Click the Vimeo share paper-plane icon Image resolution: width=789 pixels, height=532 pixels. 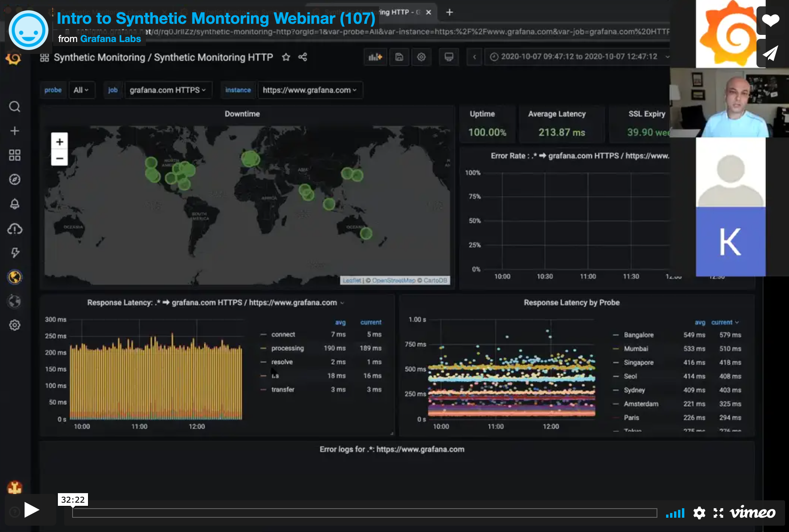770,53
